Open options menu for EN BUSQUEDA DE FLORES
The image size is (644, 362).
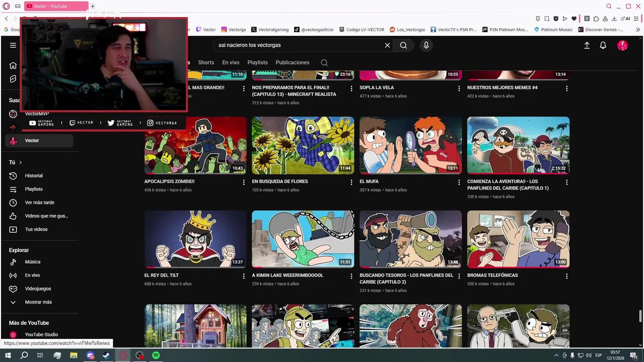tap(351, 183)
